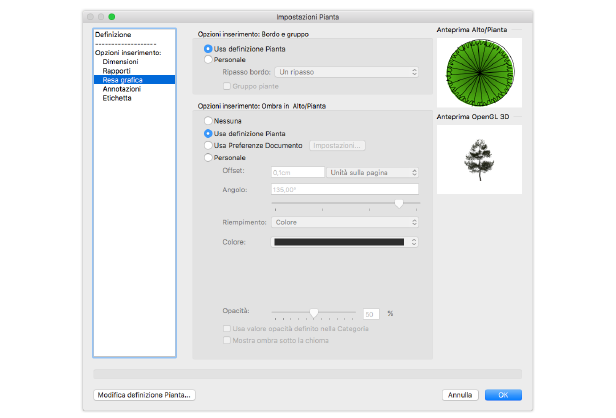Click the Angolo value field
616x418 pixels.
(345, 189)
